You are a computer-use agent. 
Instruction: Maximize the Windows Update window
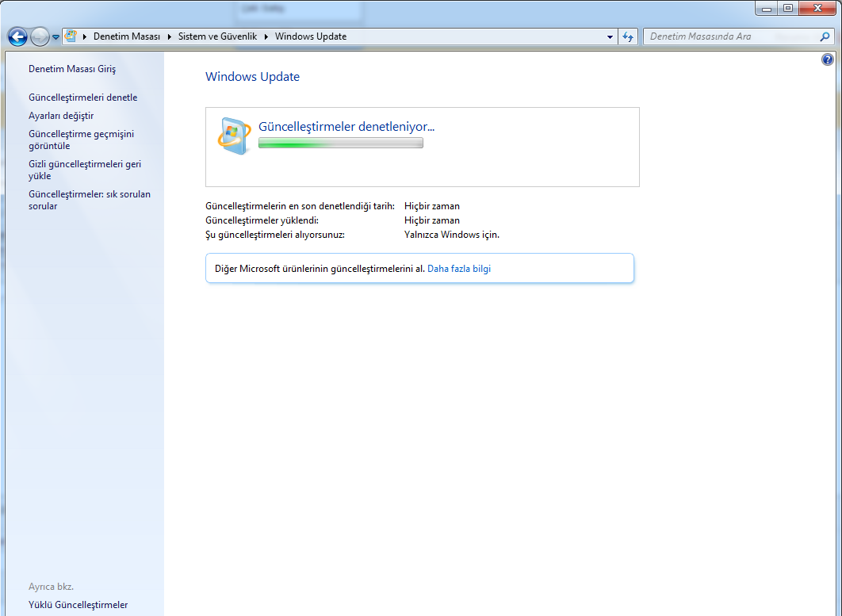[x=788, y=9]
